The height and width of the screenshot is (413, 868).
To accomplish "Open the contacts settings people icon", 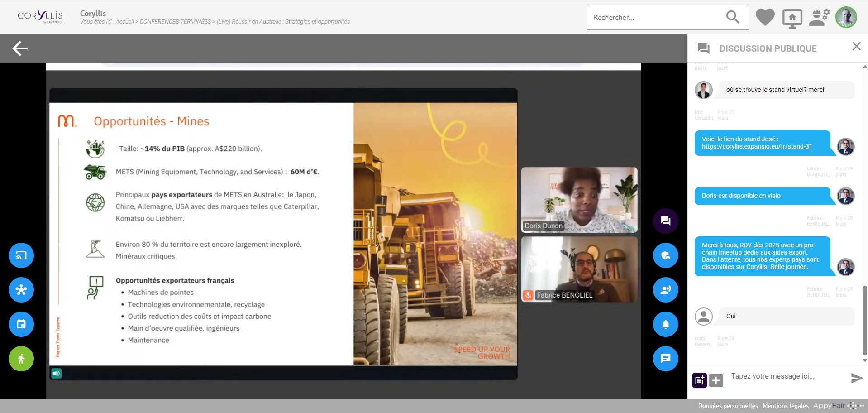I will (x=819, y=18).
